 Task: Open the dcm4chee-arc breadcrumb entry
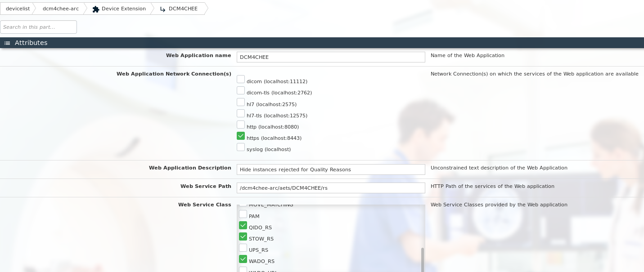tap(60, 9)
